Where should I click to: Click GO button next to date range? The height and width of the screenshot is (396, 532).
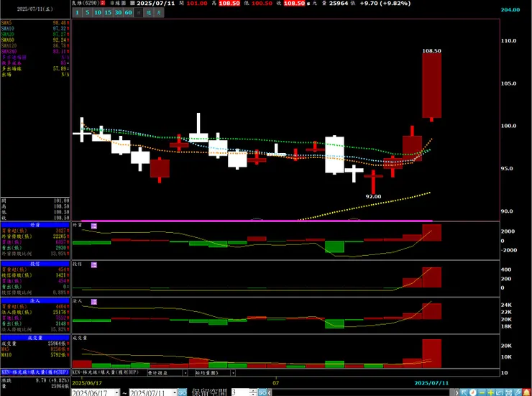182,392
